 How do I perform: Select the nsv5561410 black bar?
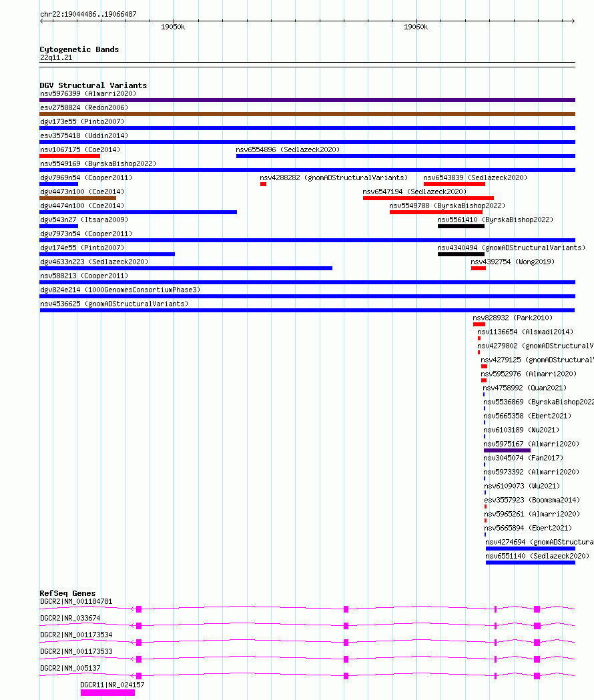(461, 226)
